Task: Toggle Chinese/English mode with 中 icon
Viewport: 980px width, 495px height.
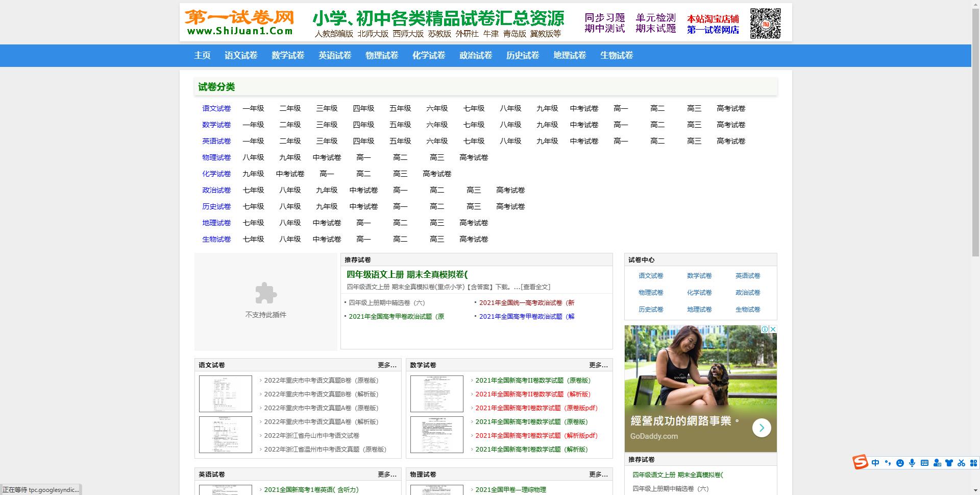Action: (x=875, y=462)
